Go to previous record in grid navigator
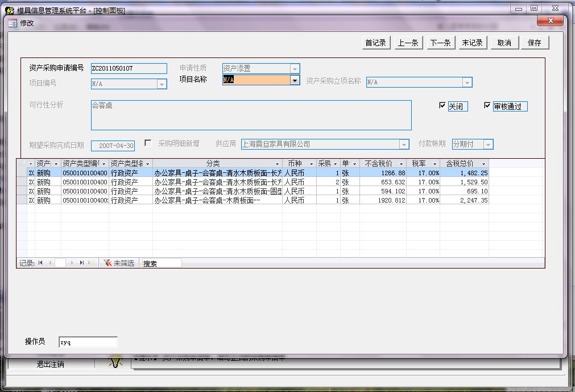The image size is (575, 392). (50, 262)
